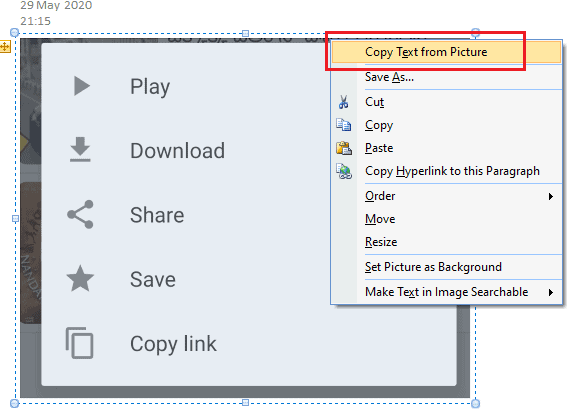This screenshot has height=420, width=572.
Task: Click the 29 May 2020 date text
Action: point(56,5)
